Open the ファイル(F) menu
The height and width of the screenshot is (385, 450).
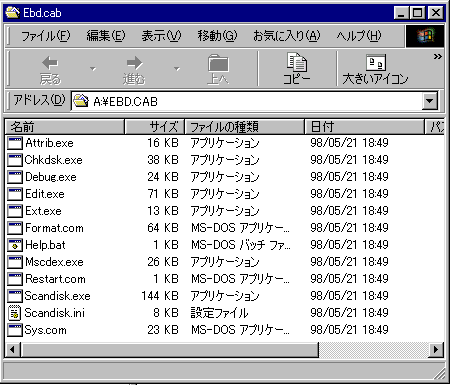tap(46, 35)
